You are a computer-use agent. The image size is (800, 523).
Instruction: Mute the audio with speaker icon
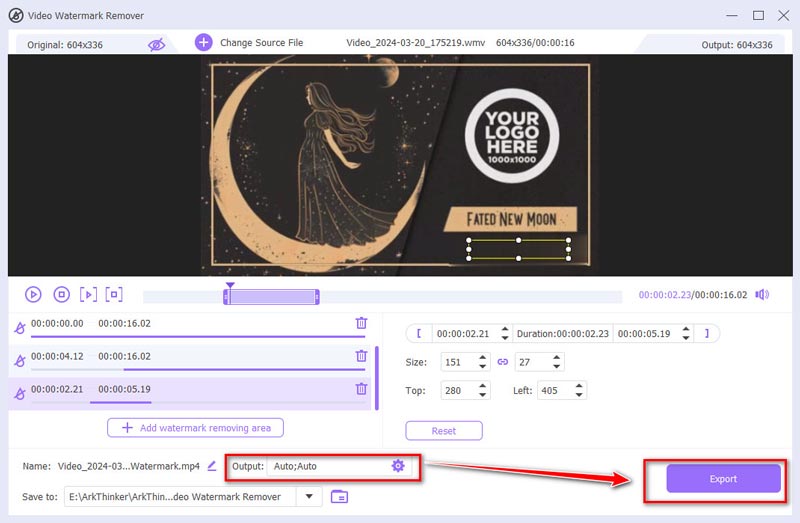tap(762, 294)
